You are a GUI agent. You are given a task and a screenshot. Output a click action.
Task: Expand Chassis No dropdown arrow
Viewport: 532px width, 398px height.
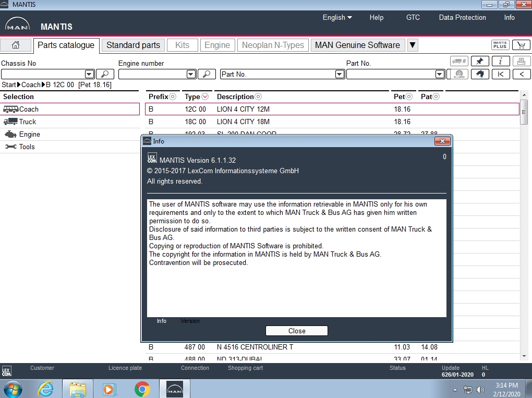[89, 74]
